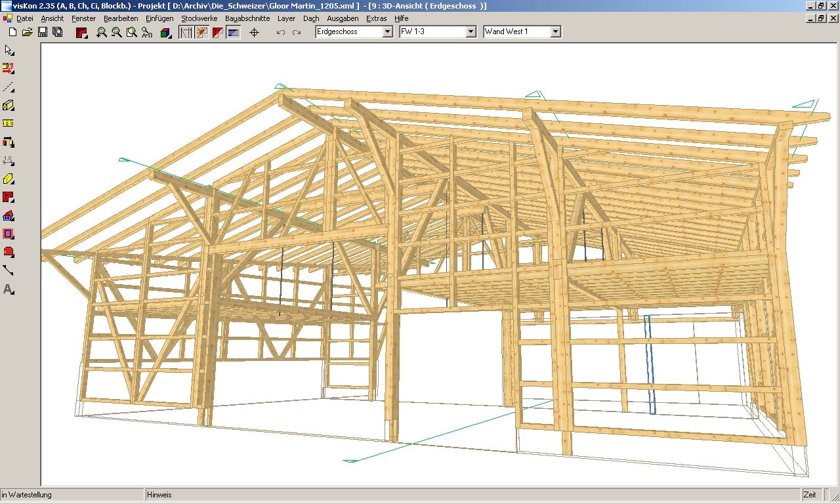Toggle the dashed wireframe display button
Viewport: 840px width, 504px height.
[x=186, y=32]
